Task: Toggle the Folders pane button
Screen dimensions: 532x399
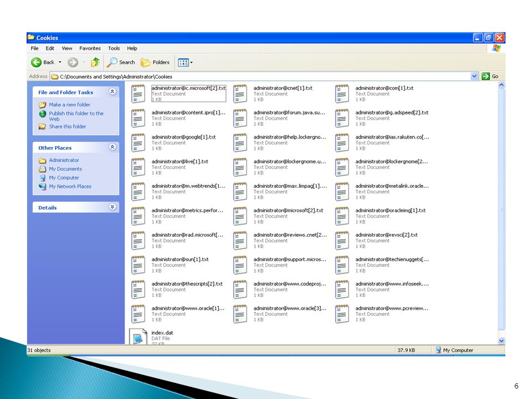Action: (155, 63)
